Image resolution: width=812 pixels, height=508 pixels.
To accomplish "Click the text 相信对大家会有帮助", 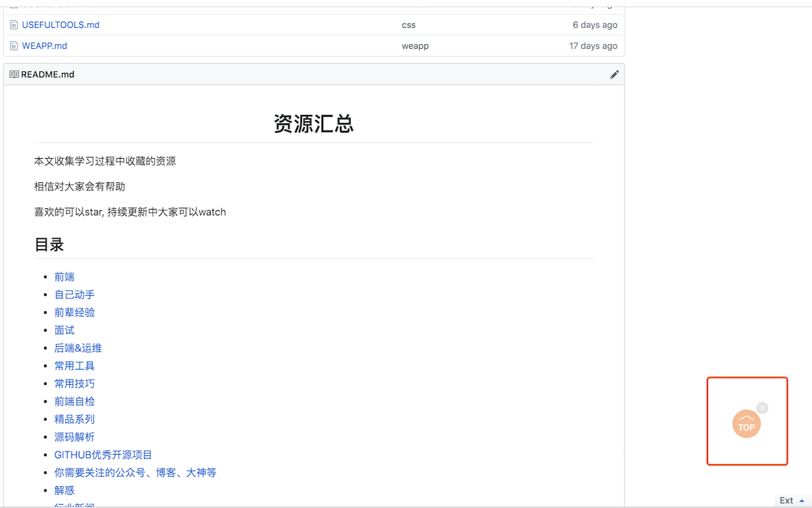I will pos(80,187).
